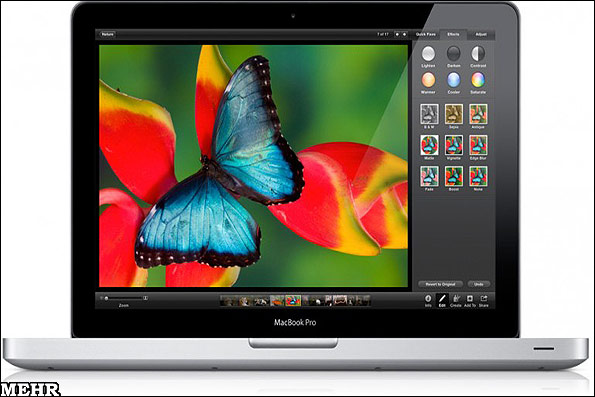Apply the Darken effect
The width and height of the screenshot is (595, 397).
point(453,54)
